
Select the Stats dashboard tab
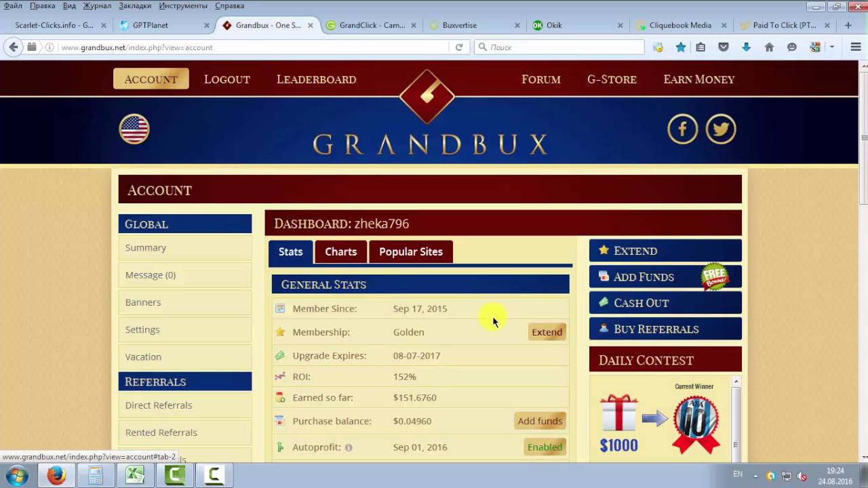click(x=290, y=251)
